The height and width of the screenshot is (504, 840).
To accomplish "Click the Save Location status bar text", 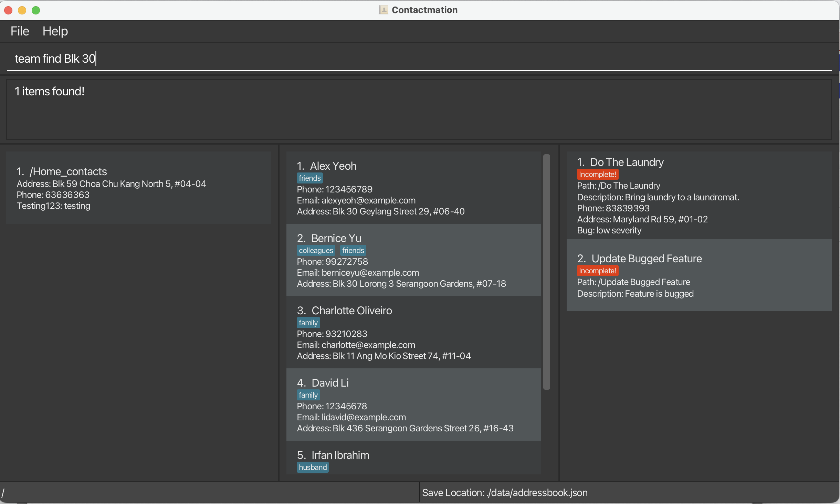I will [x=505, y=493].
